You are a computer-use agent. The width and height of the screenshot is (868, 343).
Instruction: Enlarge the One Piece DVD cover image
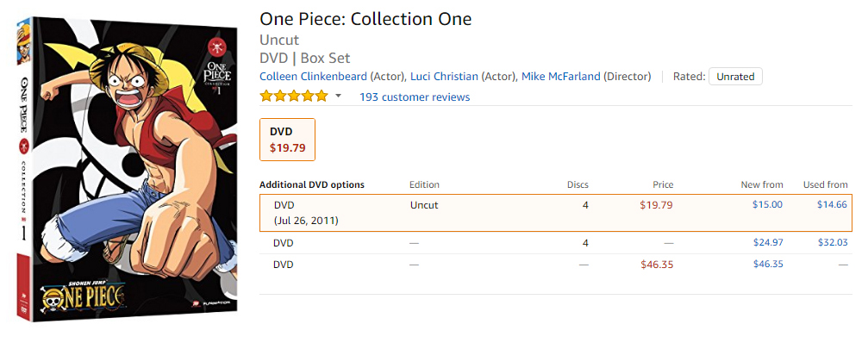pos(128,169)
